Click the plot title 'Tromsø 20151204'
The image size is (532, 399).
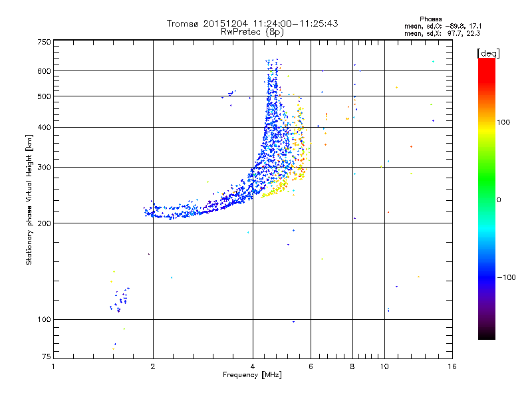207,23
